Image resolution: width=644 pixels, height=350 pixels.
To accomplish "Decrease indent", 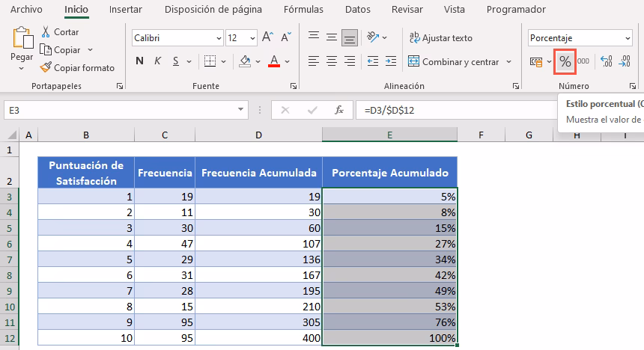I will [x=373, y=61].
